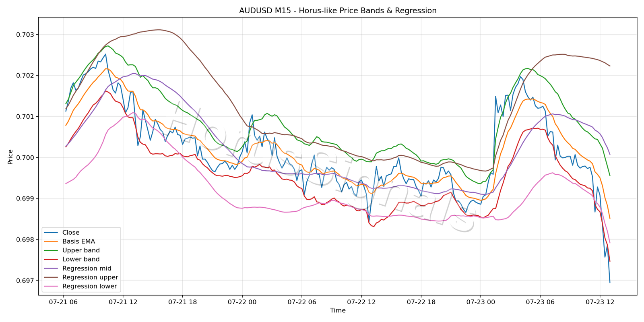Click the x-axis tick label '07-22 00'
Screen dimensions: 644x322
[x=242, y=302]
